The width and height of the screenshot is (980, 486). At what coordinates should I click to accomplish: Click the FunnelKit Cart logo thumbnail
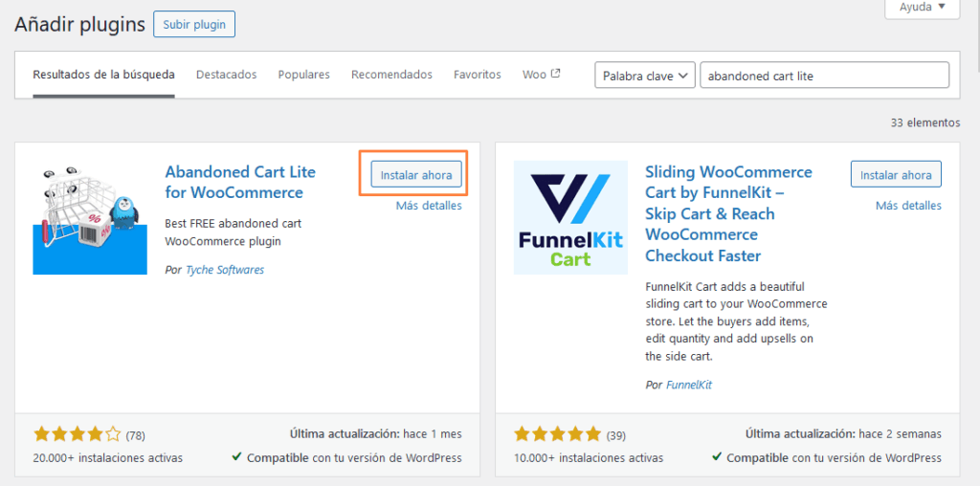[570, 217]
